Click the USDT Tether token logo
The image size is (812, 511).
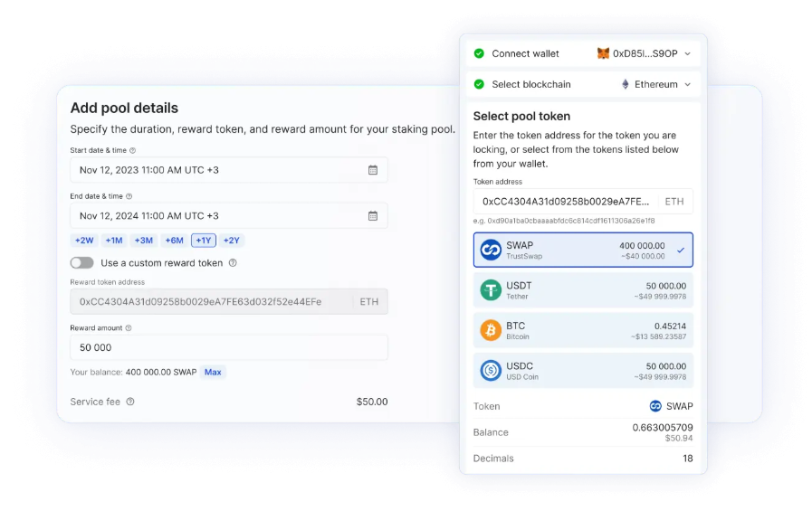tap(491, 290)
